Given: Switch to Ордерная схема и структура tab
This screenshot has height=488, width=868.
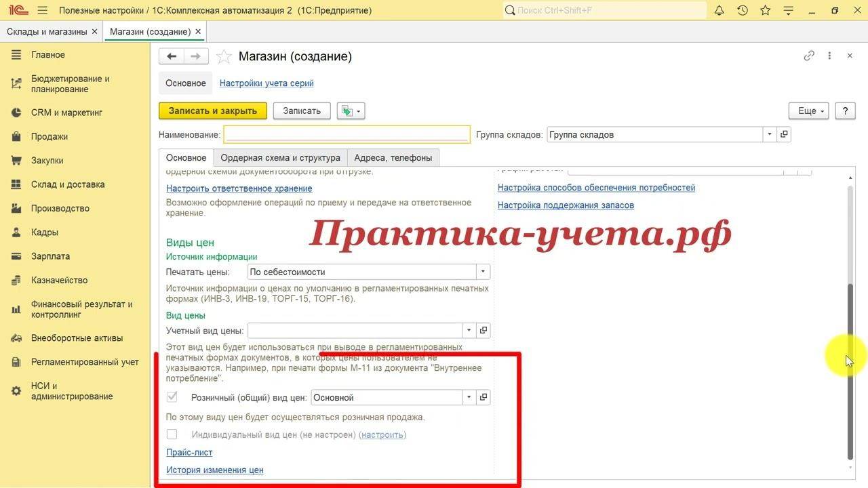Looking at the screenshot, I should 280,157.
